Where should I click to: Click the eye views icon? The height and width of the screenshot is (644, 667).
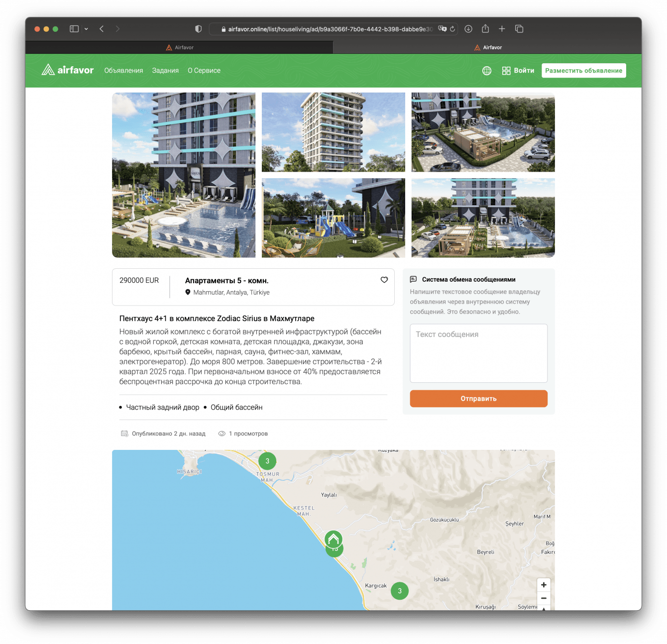222,433
